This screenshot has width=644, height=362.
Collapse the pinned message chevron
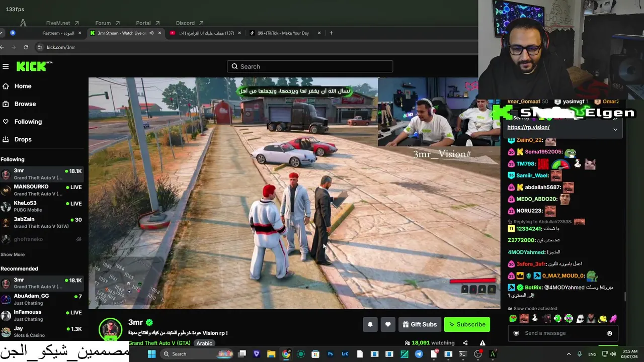(x=615, y=129)
